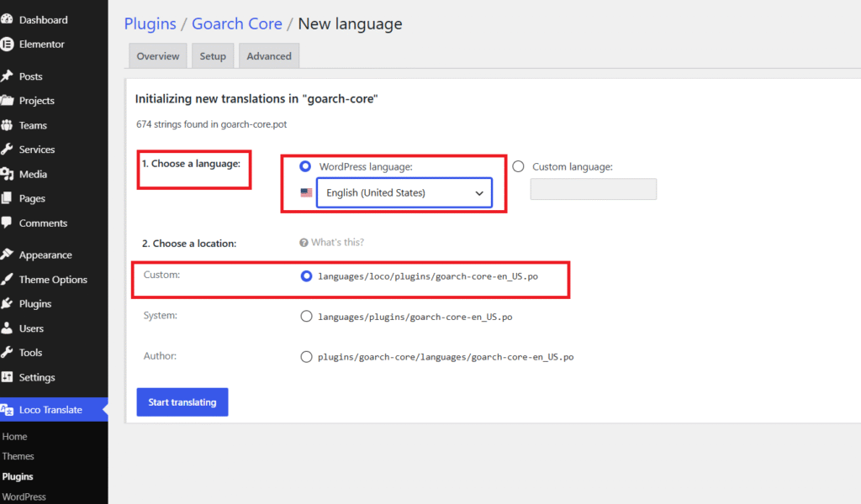861x504 pixels.
Task: Go to Teams menu item
Action: (x=33, y=125)
